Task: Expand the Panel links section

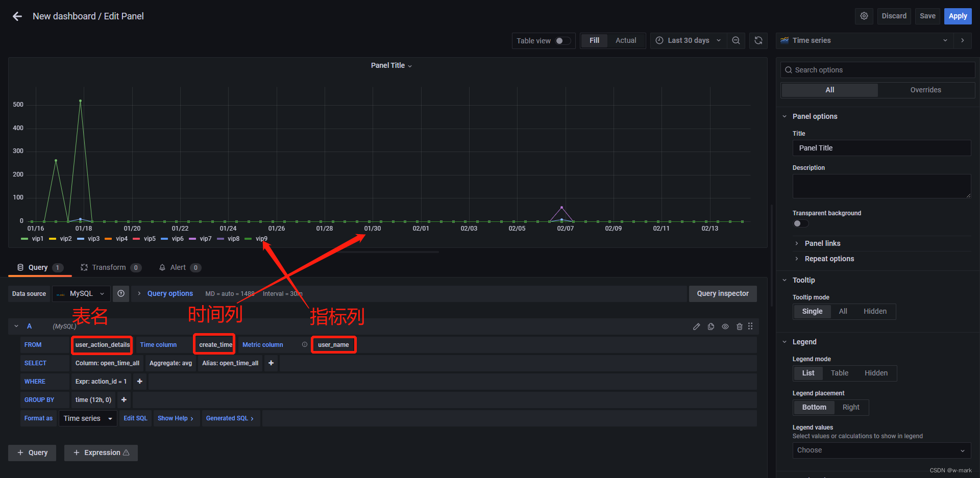Action: click(x=822, y=243)
